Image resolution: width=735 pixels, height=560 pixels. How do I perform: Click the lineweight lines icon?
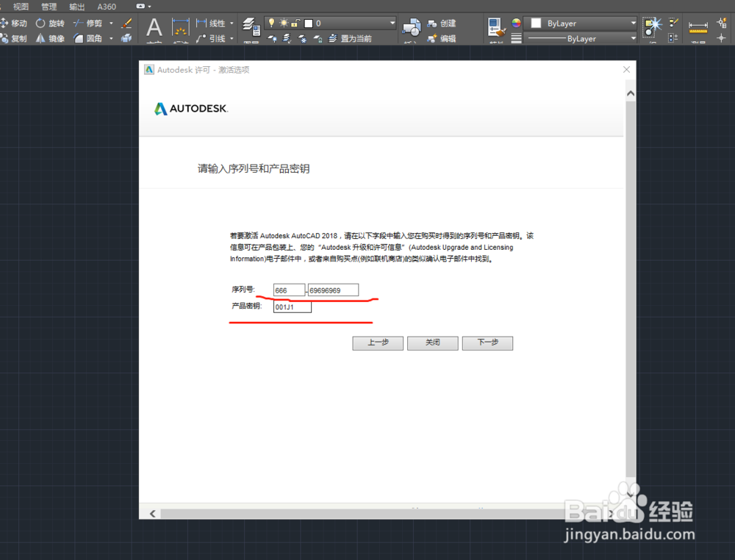[516, 38]
